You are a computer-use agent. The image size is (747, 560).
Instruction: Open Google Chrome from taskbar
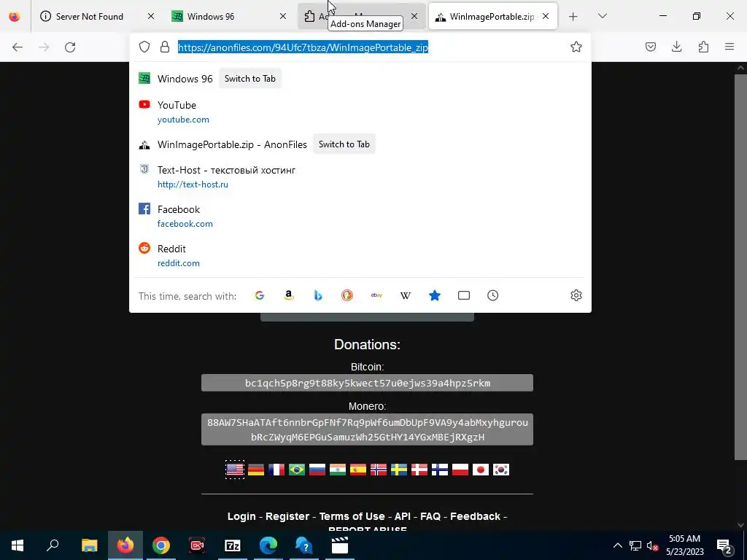pos(161,545)
